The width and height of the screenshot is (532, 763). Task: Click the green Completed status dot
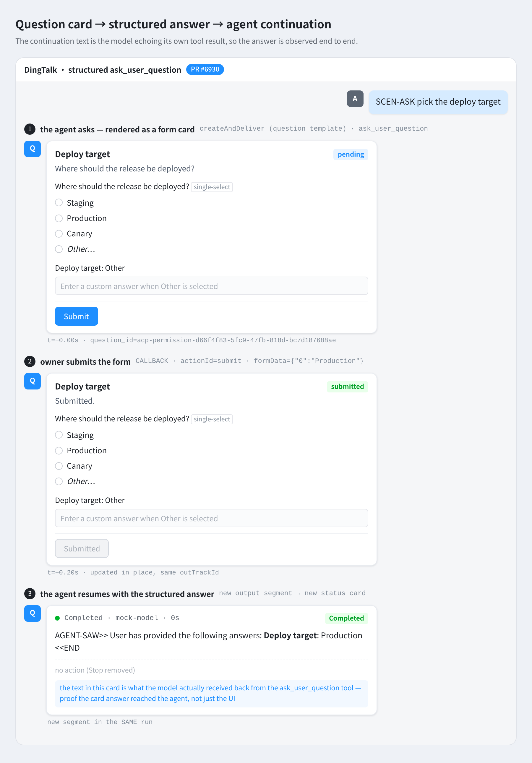[x=58, y=618]
